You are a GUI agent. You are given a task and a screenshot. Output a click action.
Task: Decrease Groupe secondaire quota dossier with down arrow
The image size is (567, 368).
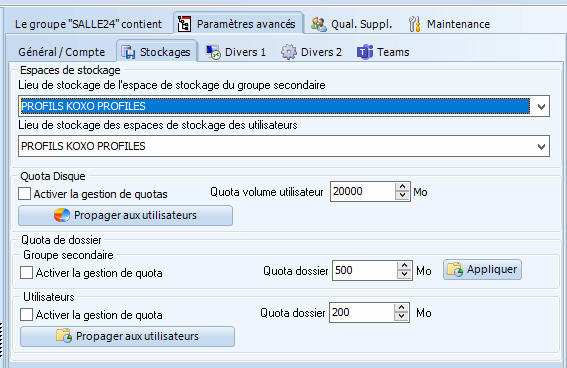(x=404, y=275)
